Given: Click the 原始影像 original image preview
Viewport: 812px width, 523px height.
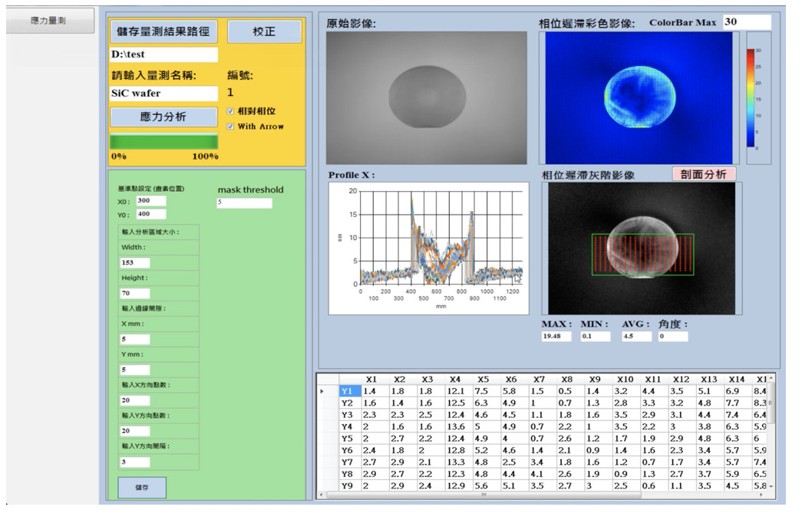Looking at the screenshot, I should [x=427, y=97].
